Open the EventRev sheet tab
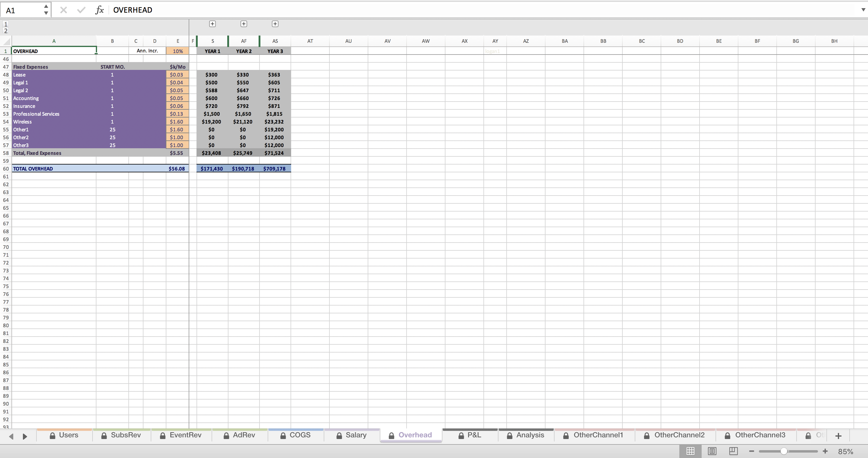Screen dimensions: 868x458 coord(181,435)
